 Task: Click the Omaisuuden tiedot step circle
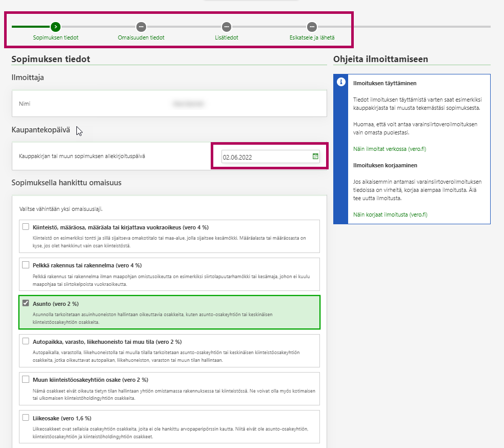pyautogui.click(x=141, y=27)
